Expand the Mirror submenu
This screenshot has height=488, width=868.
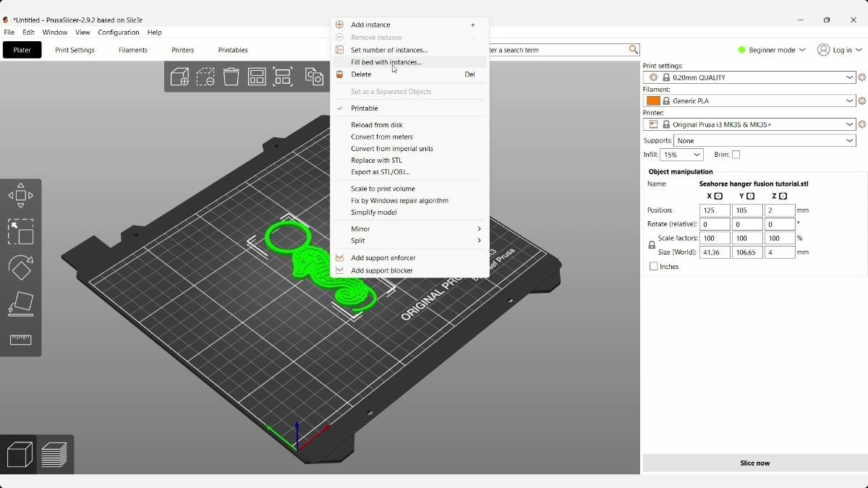(x=410, y=229)
